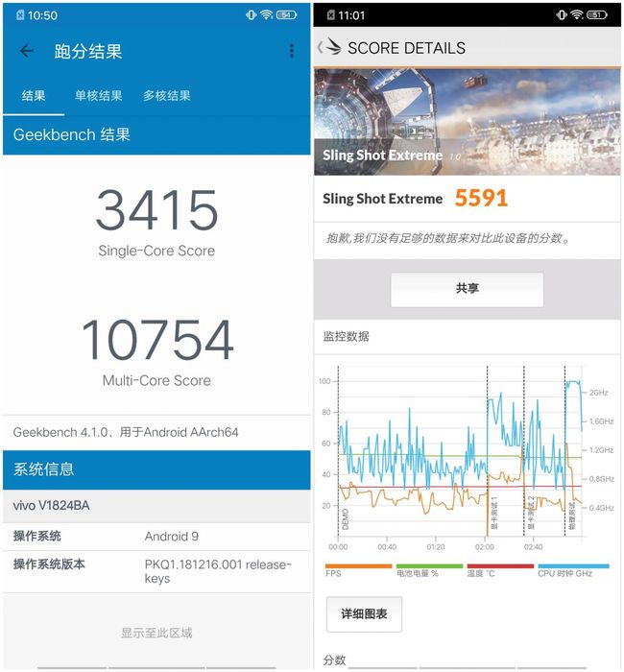
Task: Tap the 跑分结果 page title
Action: click(88, 51)
